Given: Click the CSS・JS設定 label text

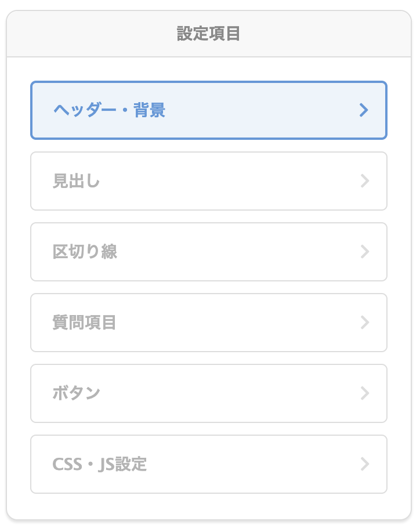Looking at the screenshot, I should pos(100,464).
